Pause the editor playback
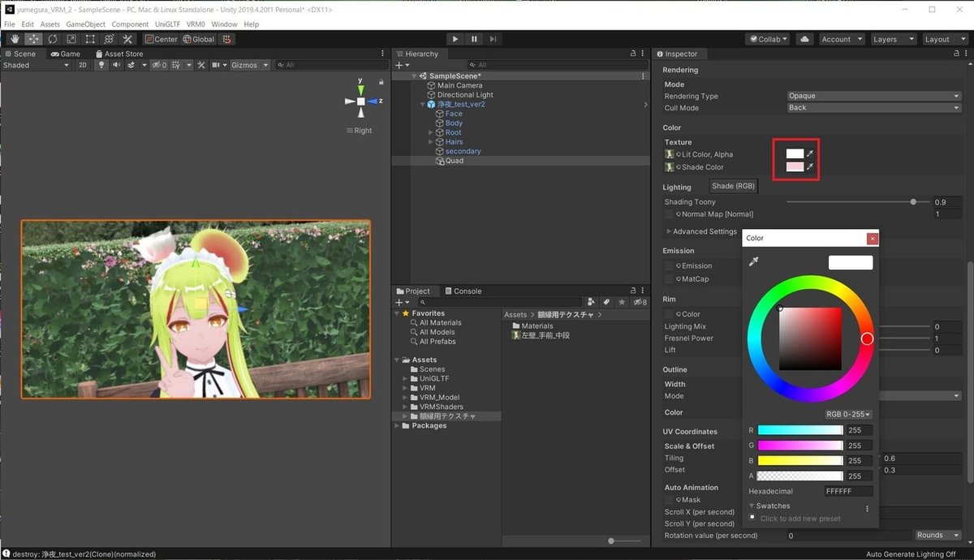Screen dimensions: 974x560 pyautogui.click(x=474, y=39)
